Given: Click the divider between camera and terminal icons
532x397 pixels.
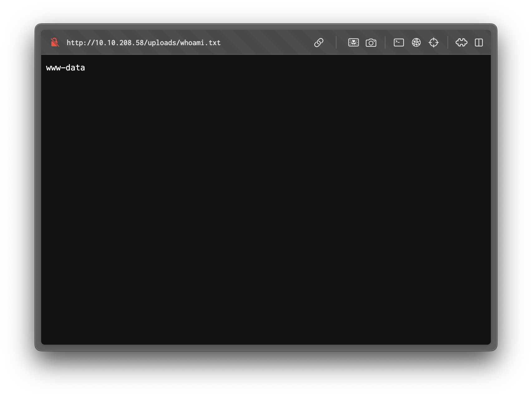Looking at the screenshot, I should tap(385, 42).
